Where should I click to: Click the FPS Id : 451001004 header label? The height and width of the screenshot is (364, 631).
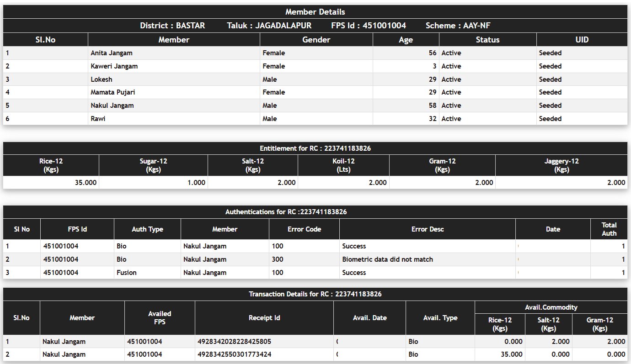point(369,26)
